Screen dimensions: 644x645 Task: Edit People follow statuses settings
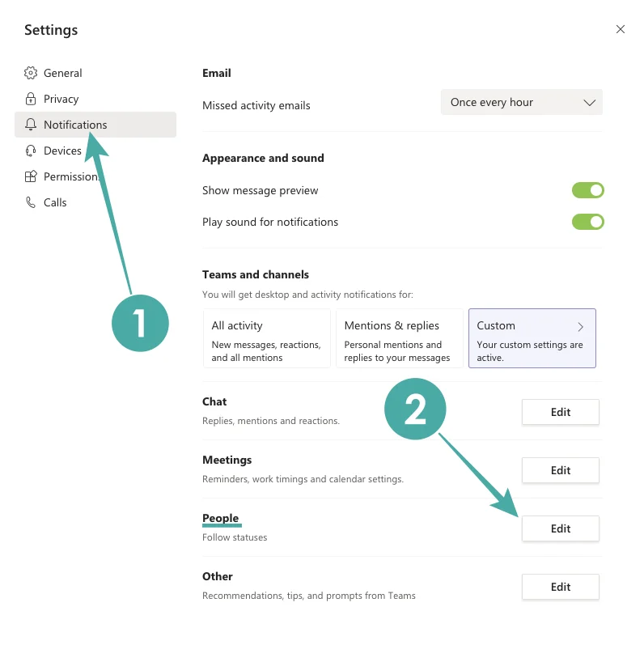(561, 528)
